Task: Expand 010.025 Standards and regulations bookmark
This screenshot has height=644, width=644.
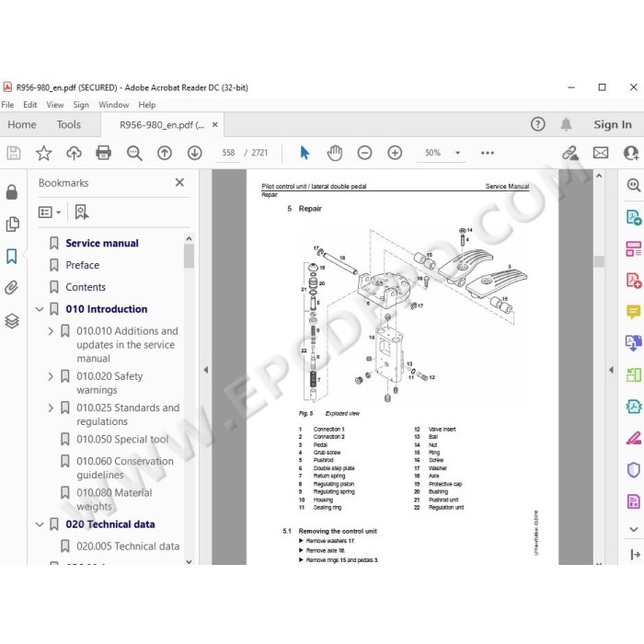Action: pos(51,408)
